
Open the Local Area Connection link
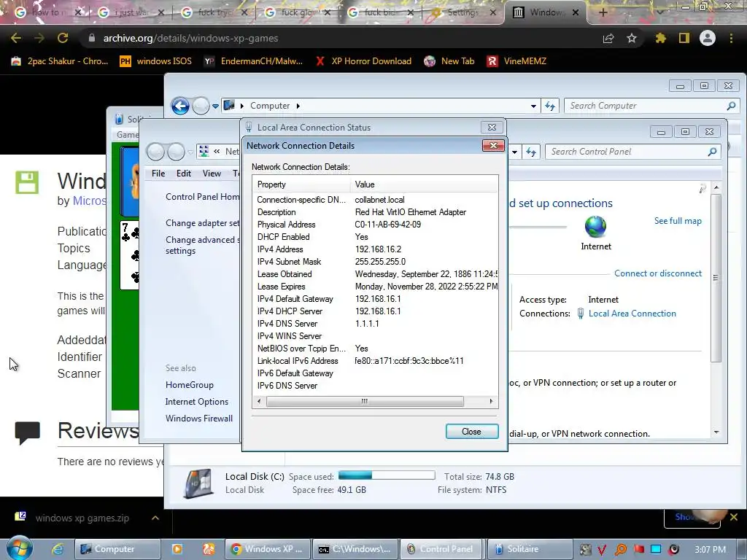[x=632, y=314]
